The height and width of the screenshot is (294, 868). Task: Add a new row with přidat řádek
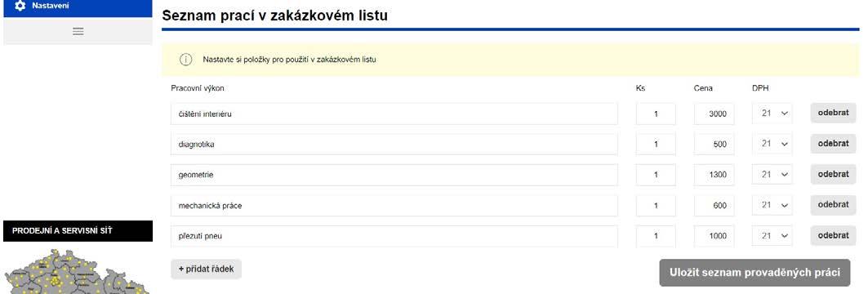[206, 269]
